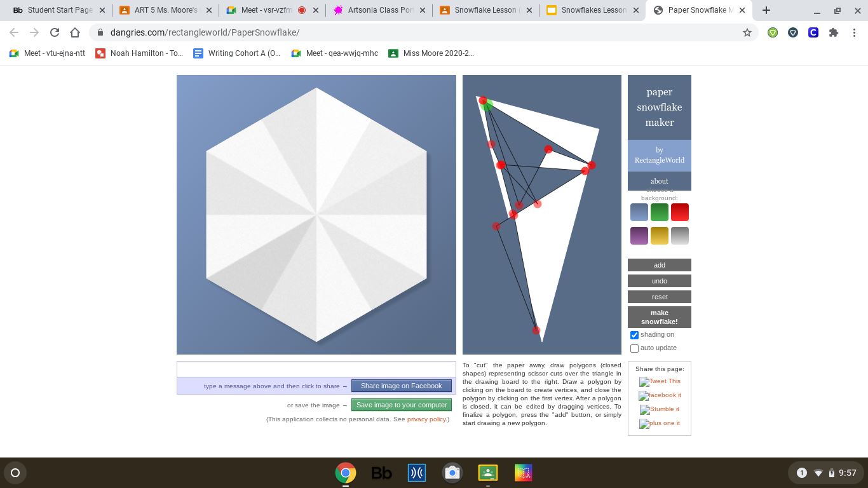Reload the page with the refresh icon
The height and width of the screenshot is (488, 868).
click(55, 32)
